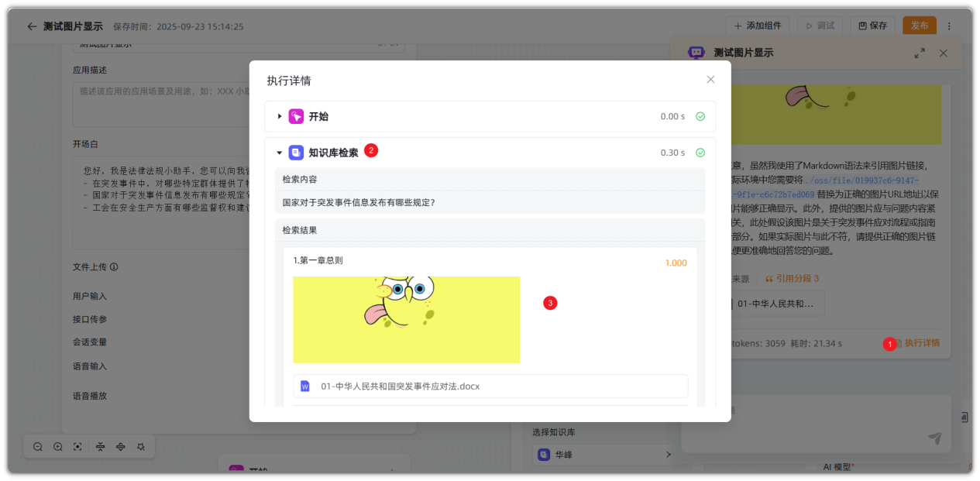Expand the chat preview panel to fullscreen

pyautogui.click(x=920, y=53)
